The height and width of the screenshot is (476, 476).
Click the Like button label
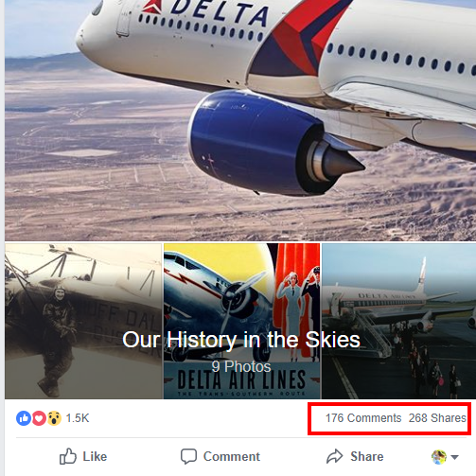[x=95, y=456]
